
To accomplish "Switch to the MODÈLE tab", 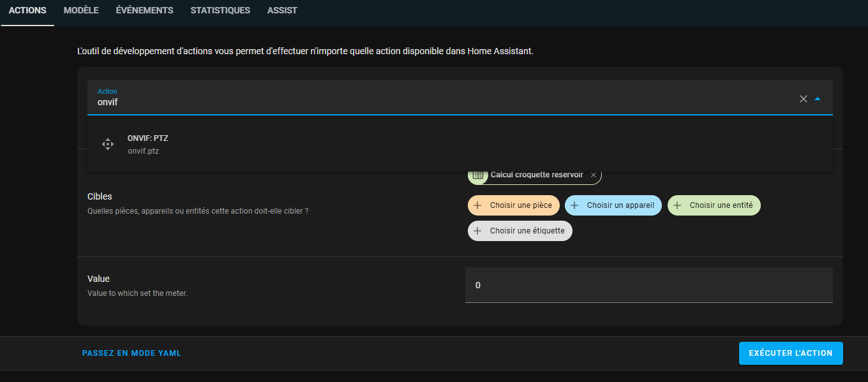I will point(81,11).
